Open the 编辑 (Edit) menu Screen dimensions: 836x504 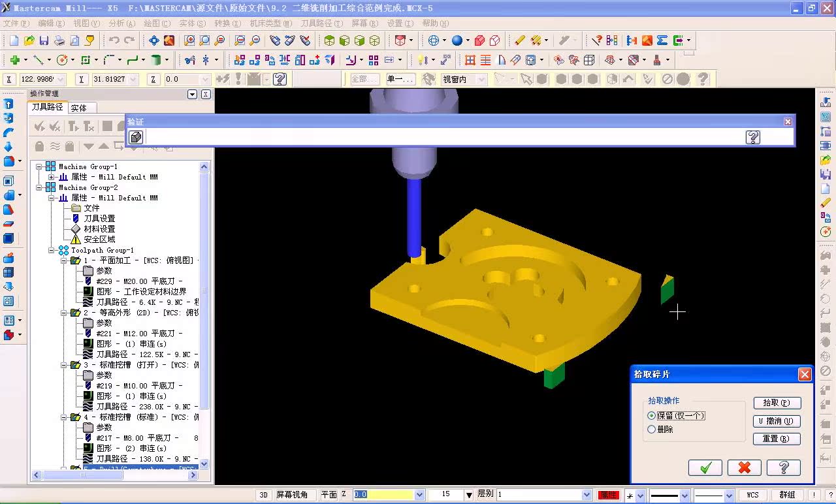(x=52, y=23)
